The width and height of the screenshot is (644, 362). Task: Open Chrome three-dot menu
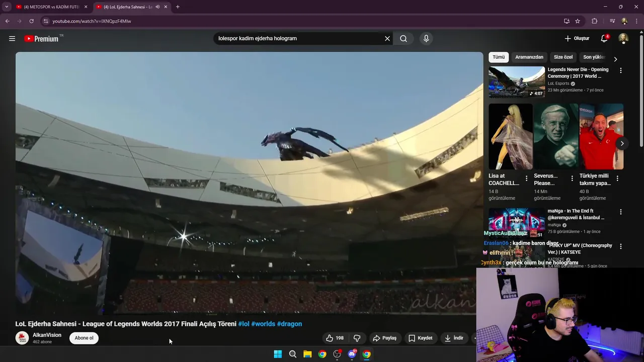[x=637, y=21]
